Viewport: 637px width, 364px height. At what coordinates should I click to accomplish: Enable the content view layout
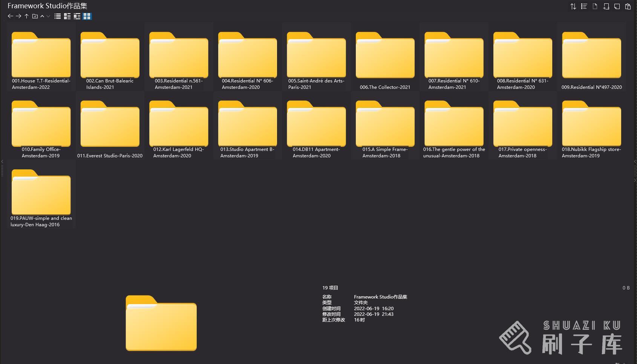[x=77, y=16]
